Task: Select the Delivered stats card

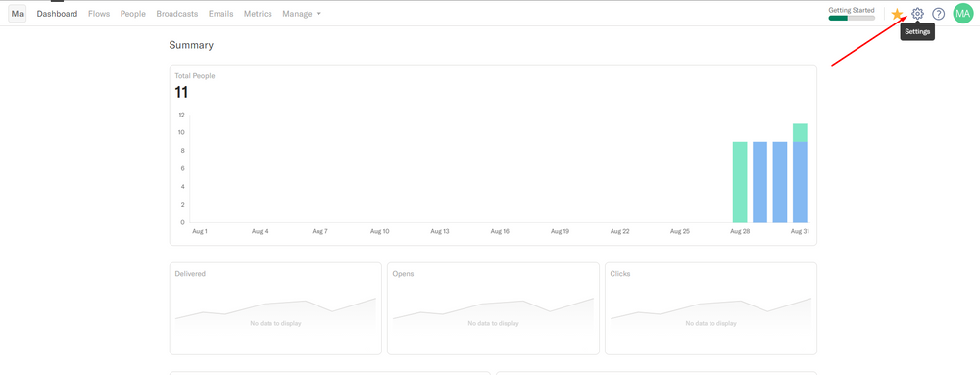Action: coord(275,308)
